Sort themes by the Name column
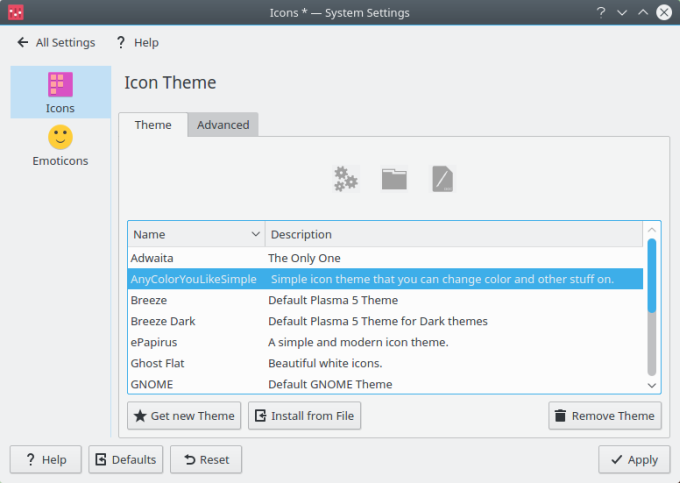Screen dimensions: 680x483 195,234
